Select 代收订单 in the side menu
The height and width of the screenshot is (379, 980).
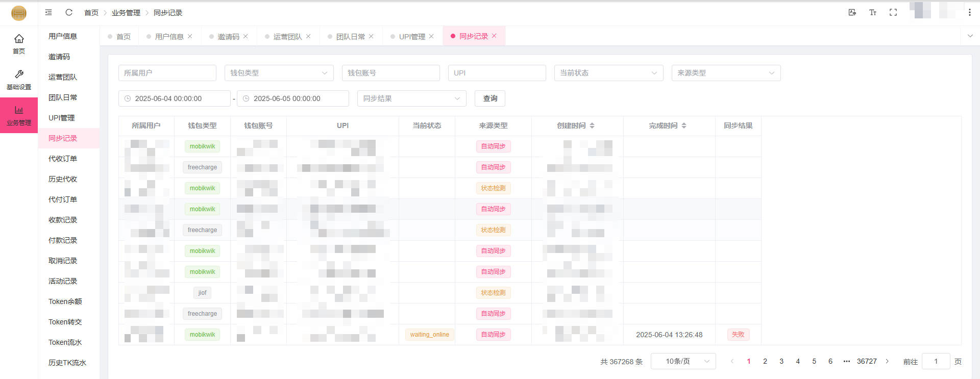point(63,159)
